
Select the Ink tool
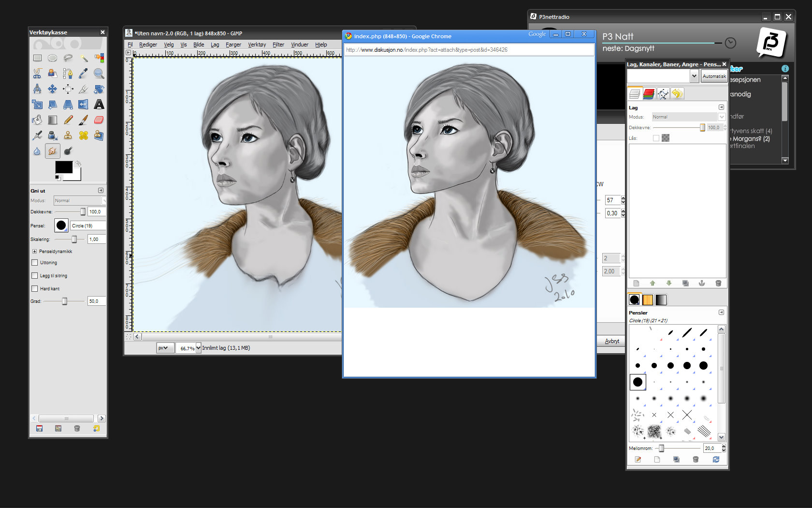[52, 135]
